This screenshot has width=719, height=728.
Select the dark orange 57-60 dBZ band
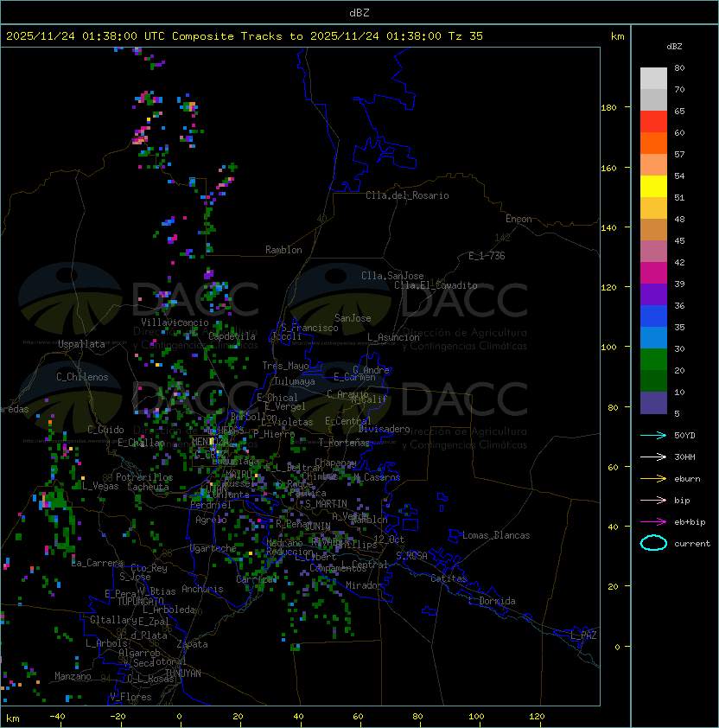[653, 143]
